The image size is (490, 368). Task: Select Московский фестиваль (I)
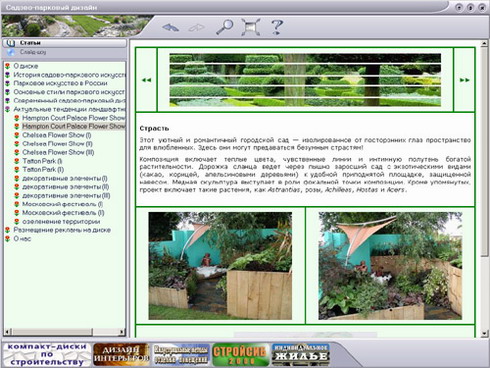pyautogui.click(x=62, y=204)
